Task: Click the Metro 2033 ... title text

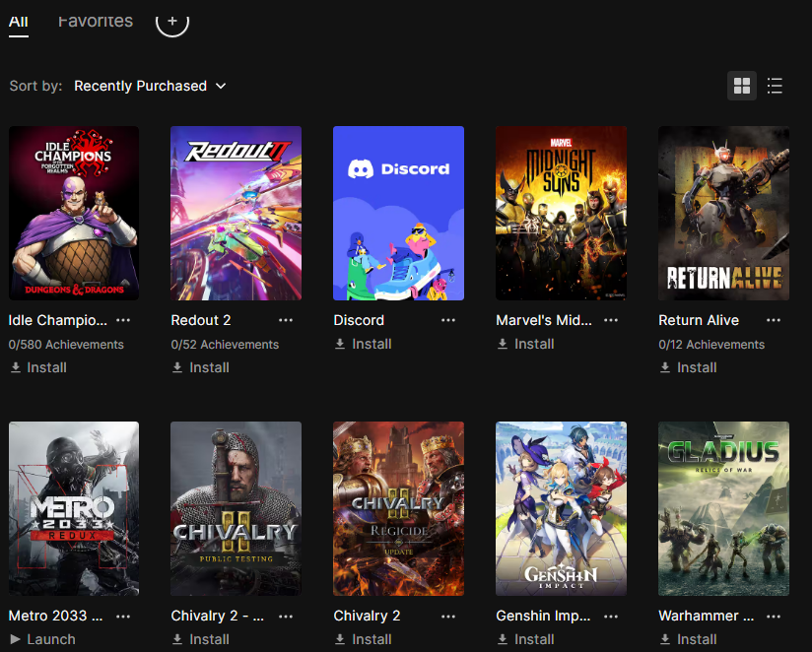Action: click(55, 616)
